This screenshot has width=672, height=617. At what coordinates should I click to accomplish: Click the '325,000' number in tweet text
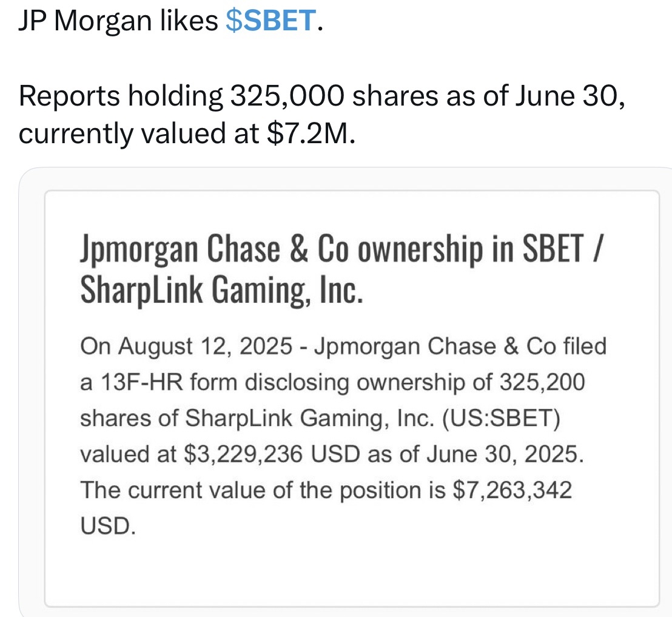tap(287, 96)
